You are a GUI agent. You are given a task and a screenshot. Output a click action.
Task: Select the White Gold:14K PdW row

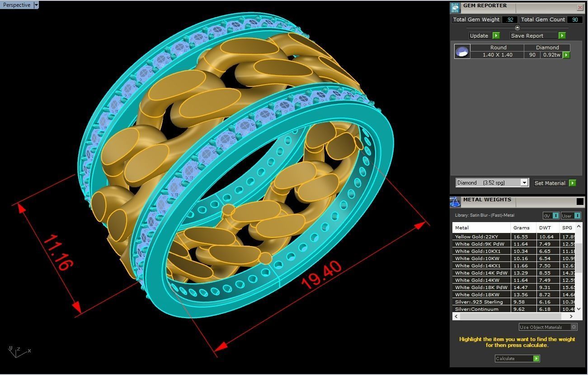[514, 273]
